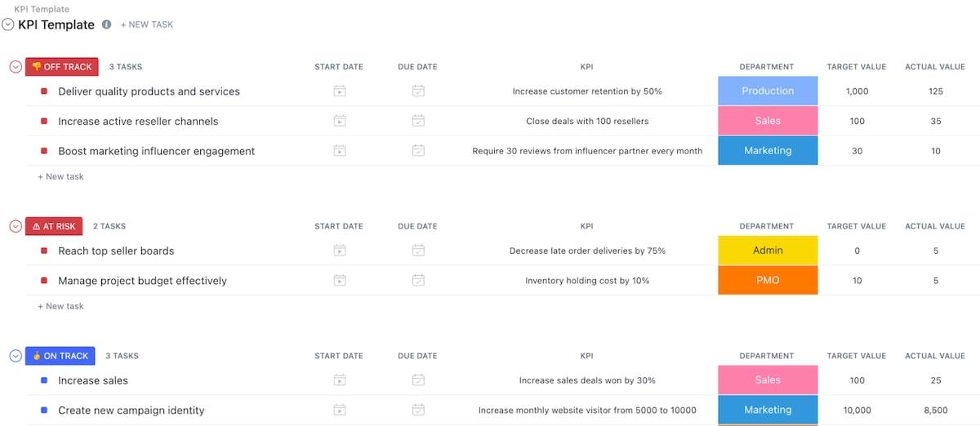Toggle blue status square for Increase sales

pos(44,380)
